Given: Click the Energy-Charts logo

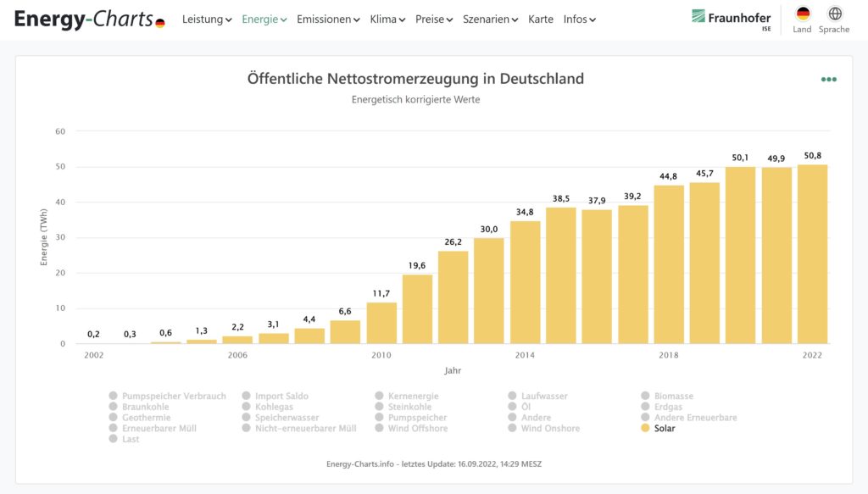Looking at the screenshot, I should coord(81,18).
